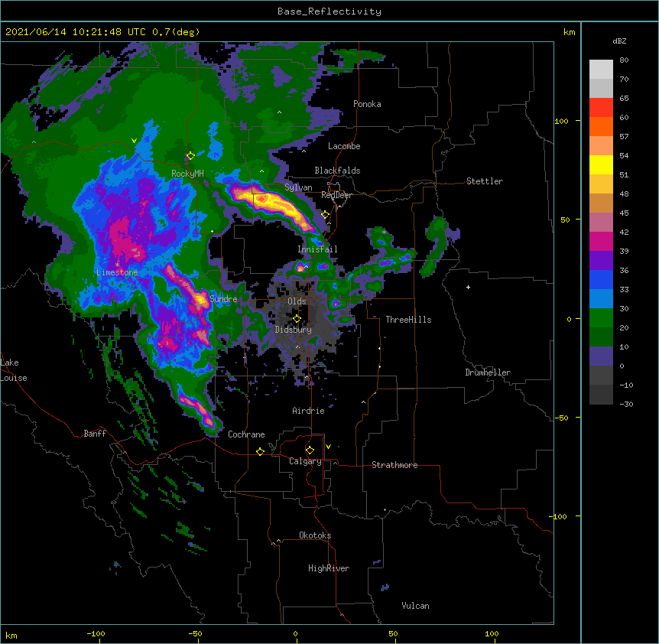This screenshot has width=659, height=644.
Task: Click the -50 tick on the bottom axis
Action: coord(195,633)
